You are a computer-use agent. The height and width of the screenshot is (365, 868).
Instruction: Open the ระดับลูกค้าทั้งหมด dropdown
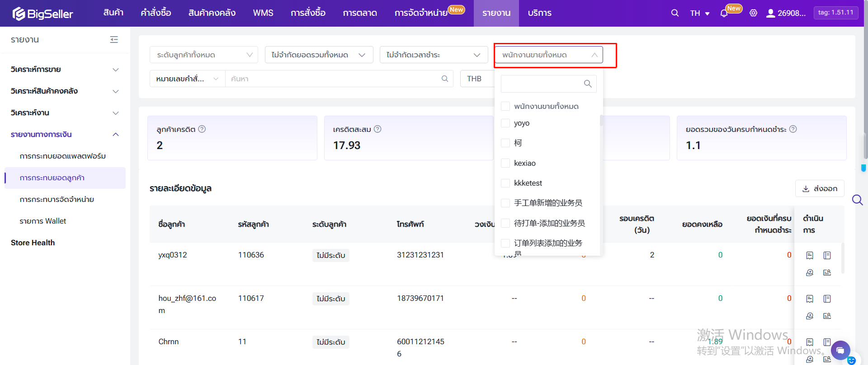pyautogui.click(x=203, y=55)
